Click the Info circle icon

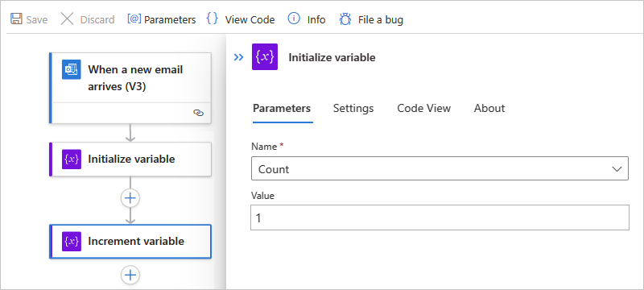coord(294,19)
